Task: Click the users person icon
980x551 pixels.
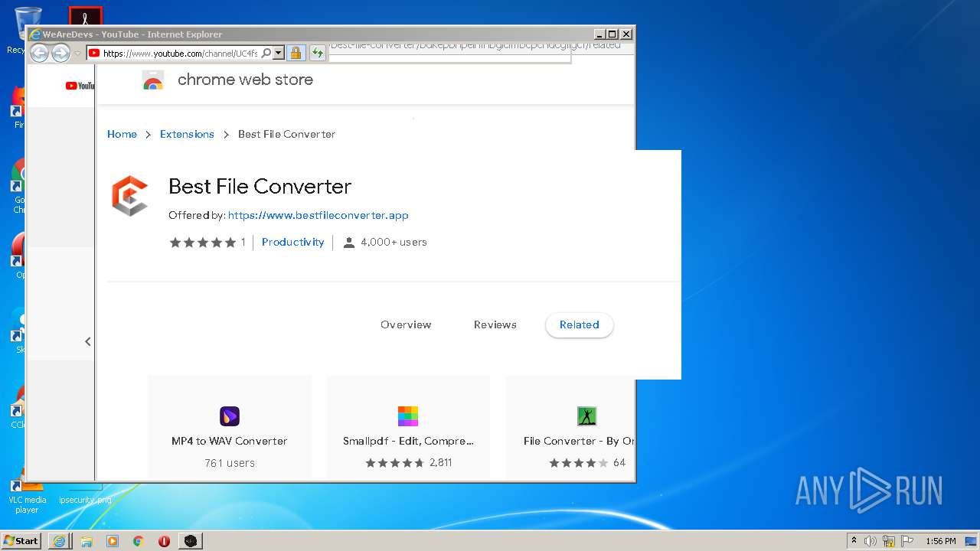Action: [349, 243]
